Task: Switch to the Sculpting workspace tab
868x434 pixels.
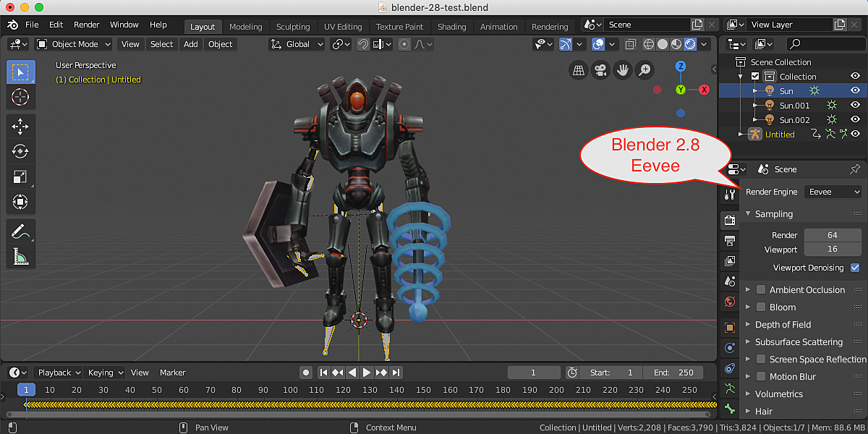Action: [293, 27]
